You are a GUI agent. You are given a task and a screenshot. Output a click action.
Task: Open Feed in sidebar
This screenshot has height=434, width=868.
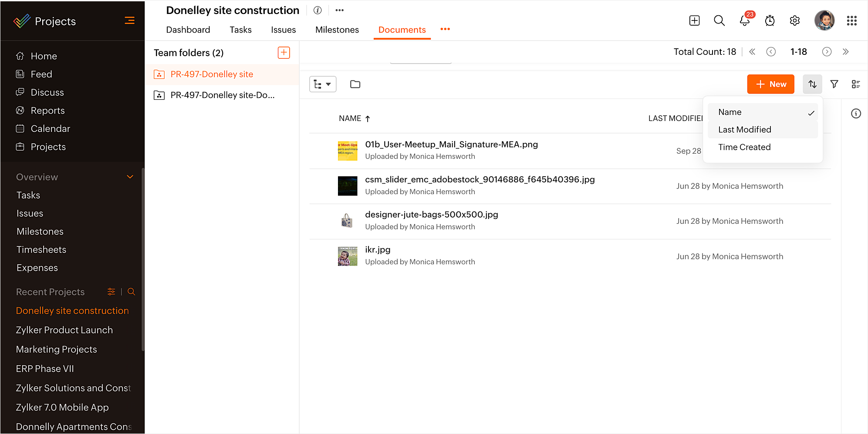pyautogui.click(x=41, y=74)
